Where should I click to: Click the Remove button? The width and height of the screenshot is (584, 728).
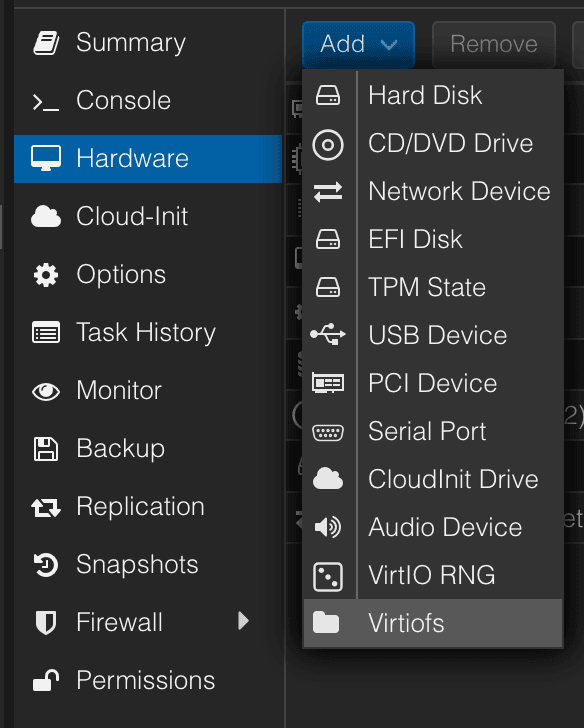(x=494, y=45)
